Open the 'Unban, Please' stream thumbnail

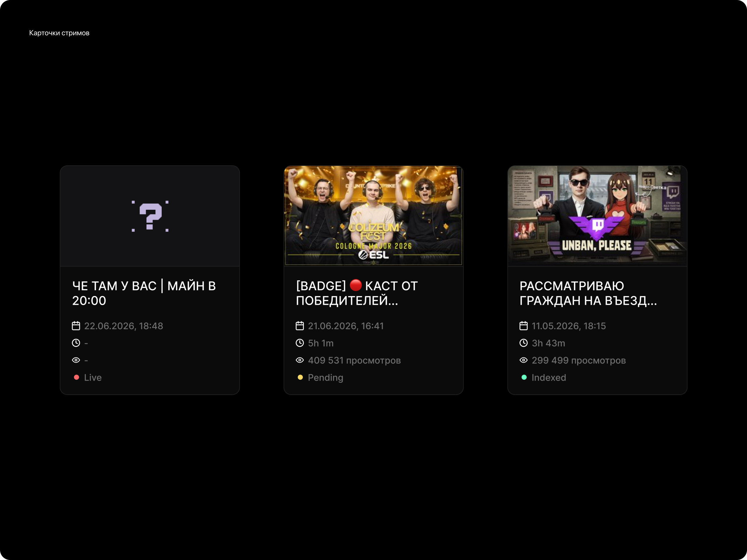(597, 216)
